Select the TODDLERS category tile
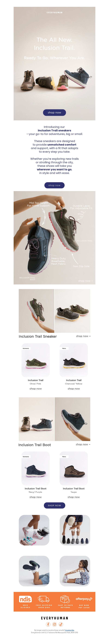 click(x=75, y=571)
